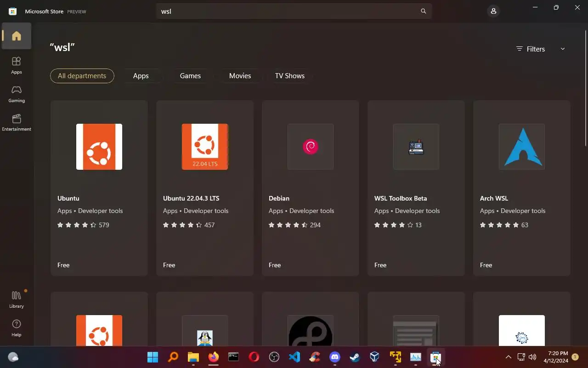The height and width of the screenshot is (368, 588).
Task: Open the Entertainment section in sidebar
Action: 17,122
